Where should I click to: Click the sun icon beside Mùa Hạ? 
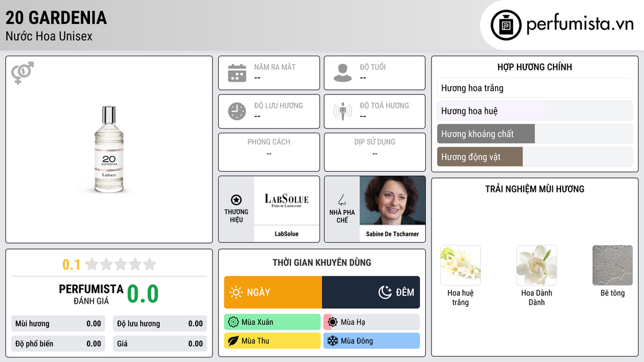pyautogui.click(x=333, y=322)
